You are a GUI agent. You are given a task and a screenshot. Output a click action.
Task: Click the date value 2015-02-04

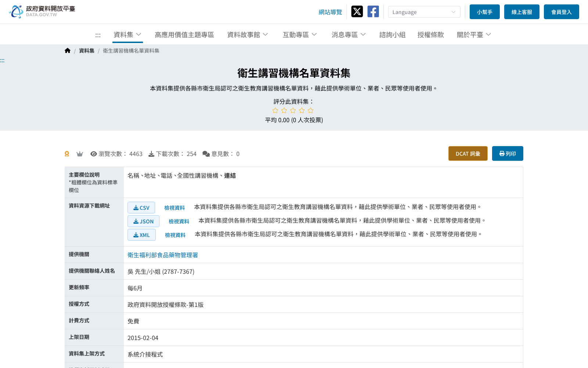click(x=143, y=338)
